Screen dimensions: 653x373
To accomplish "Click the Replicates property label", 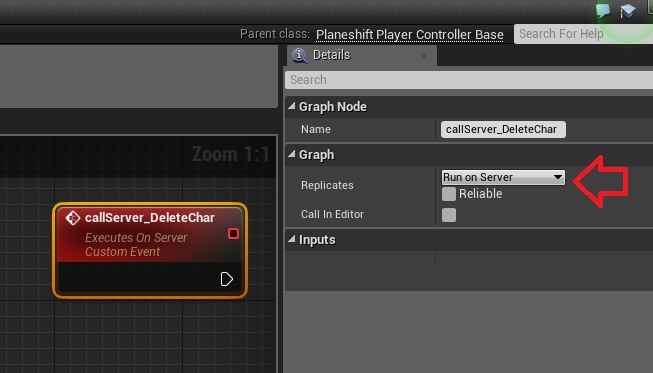I will (x=327, y=185).
